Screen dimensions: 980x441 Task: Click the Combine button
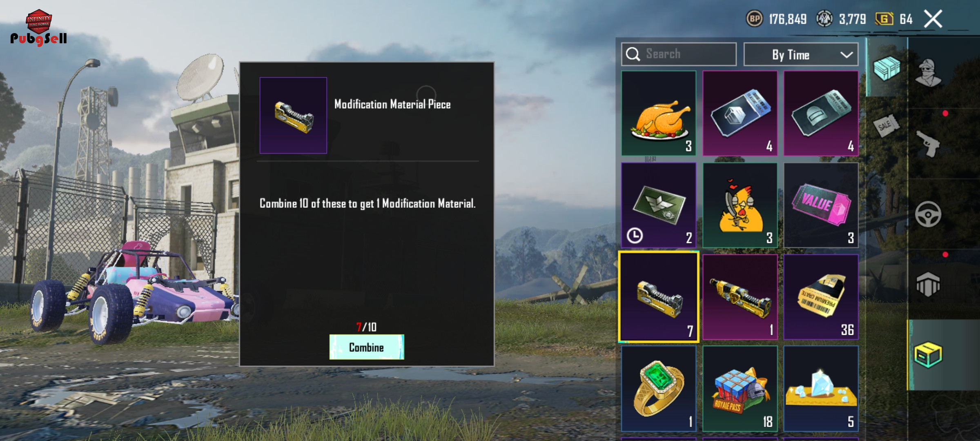[x=367, y=347]
